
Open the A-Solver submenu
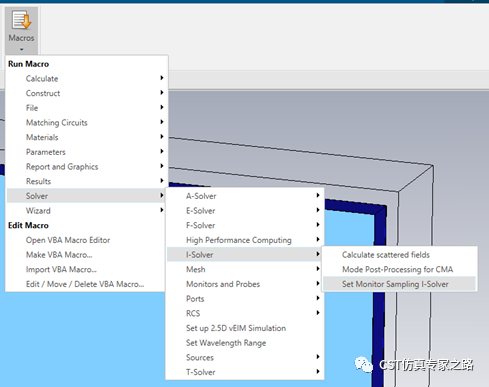(x=245, y=196)
